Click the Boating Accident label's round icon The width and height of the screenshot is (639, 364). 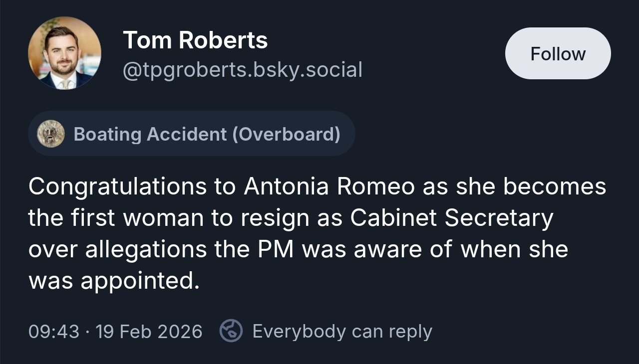[x=51, y=134]
